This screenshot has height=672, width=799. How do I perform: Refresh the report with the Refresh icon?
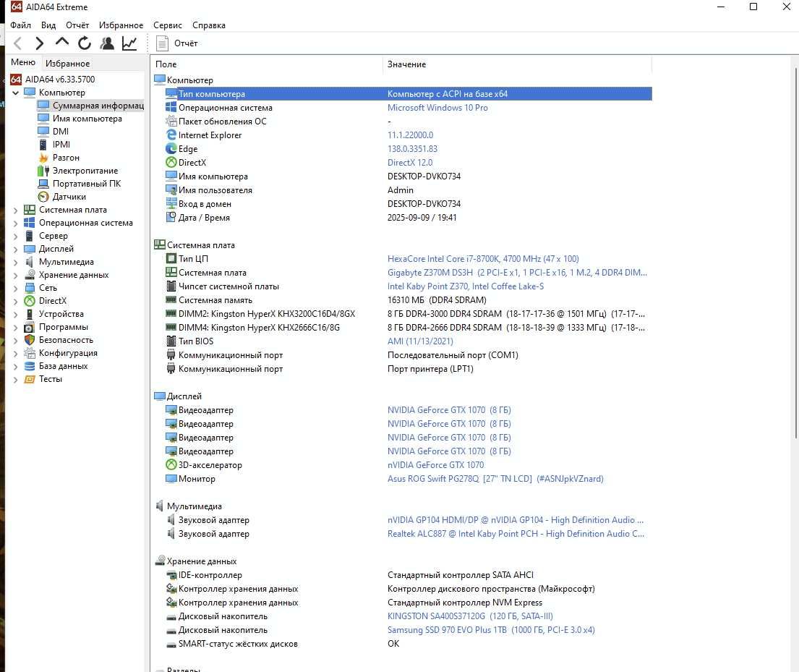(x=85, y=43)
